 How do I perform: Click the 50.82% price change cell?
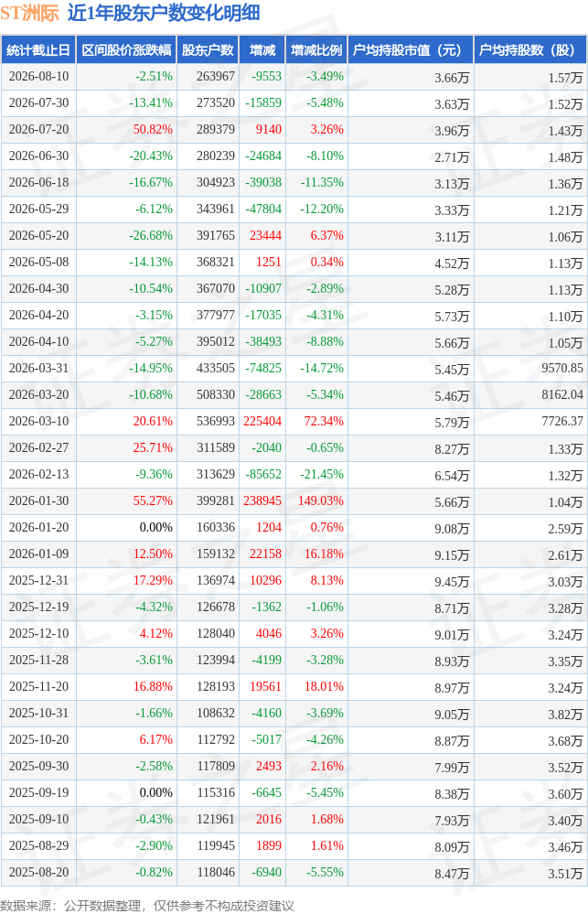pyautogui.click(x=153, y=129)
